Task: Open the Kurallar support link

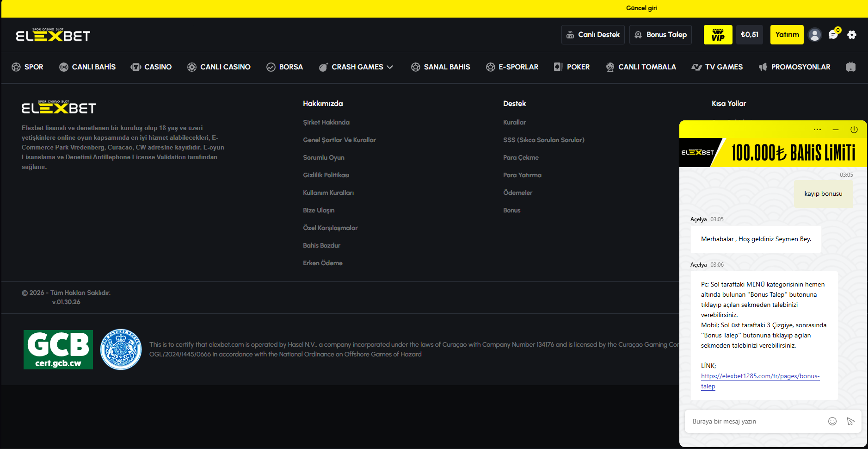Action: (515, 122)
